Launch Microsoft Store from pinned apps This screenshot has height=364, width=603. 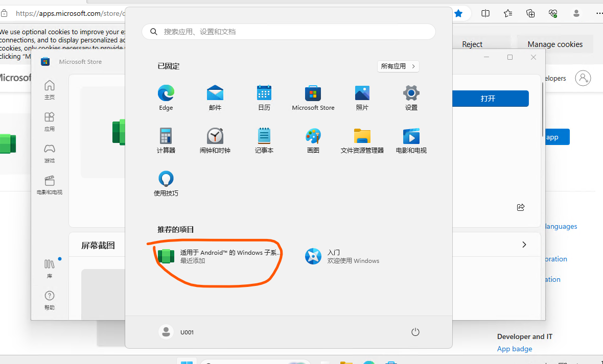point(313,98)
